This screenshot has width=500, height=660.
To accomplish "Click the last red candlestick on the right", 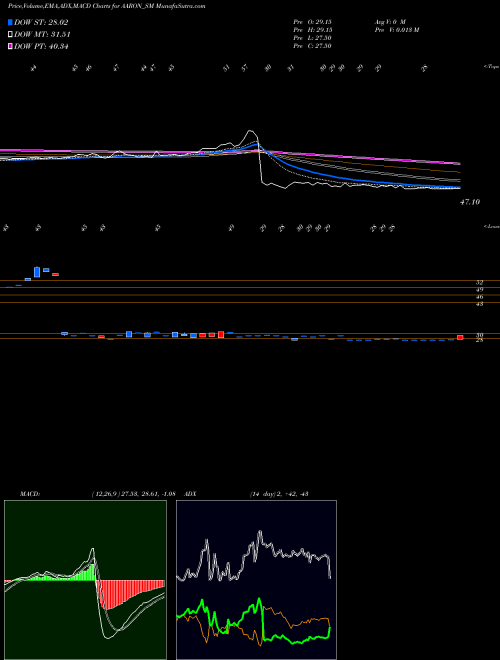I will click(x=460, y=337).
